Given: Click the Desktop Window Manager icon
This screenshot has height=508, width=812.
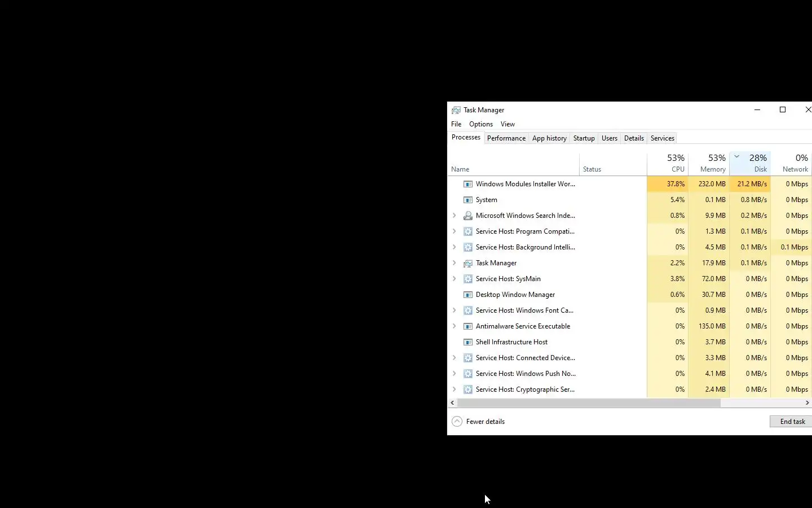Looking at the screenshot, I should pos(467,295).
